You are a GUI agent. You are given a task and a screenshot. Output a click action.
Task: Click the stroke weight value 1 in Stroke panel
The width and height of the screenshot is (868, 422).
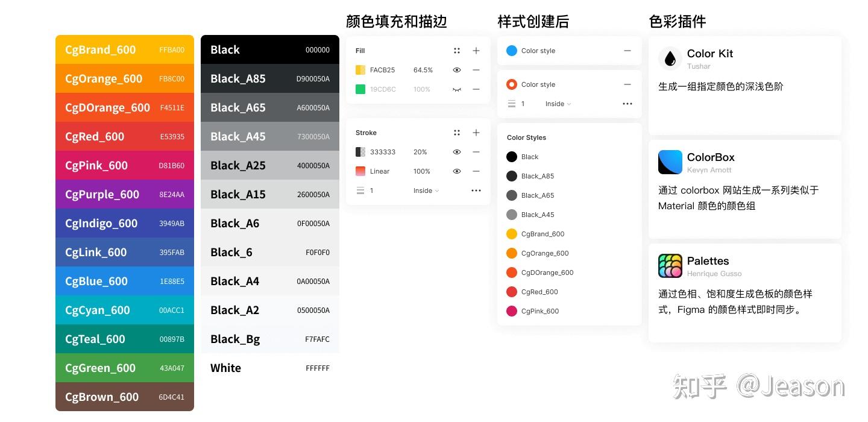click(x=372, y=191)
